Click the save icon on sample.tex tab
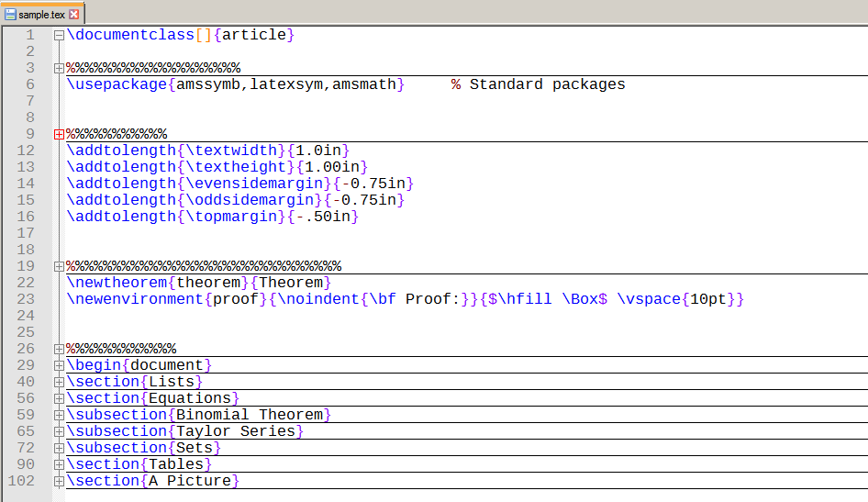Screen dimensions: 868x502 (10, 15)
